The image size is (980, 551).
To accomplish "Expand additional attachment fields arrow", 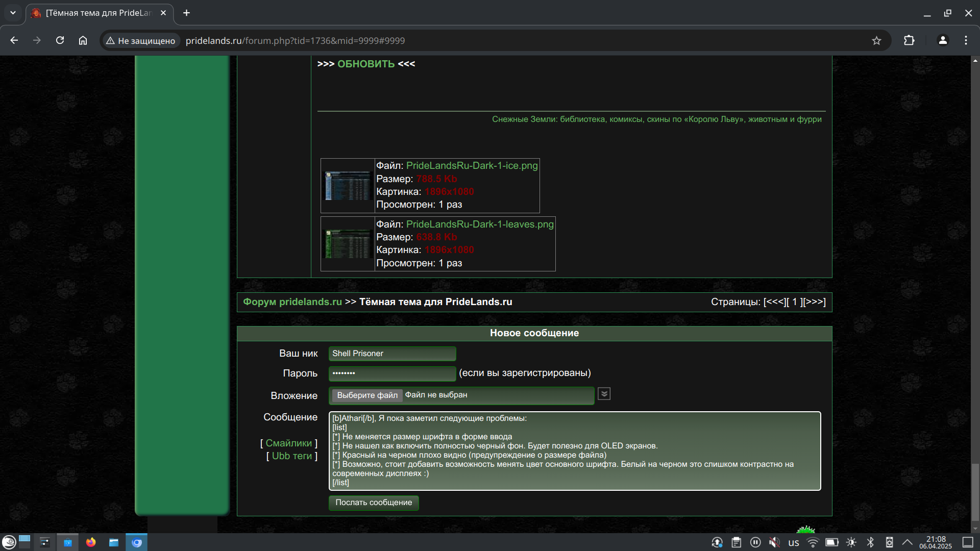I will (x=604, y=394).
